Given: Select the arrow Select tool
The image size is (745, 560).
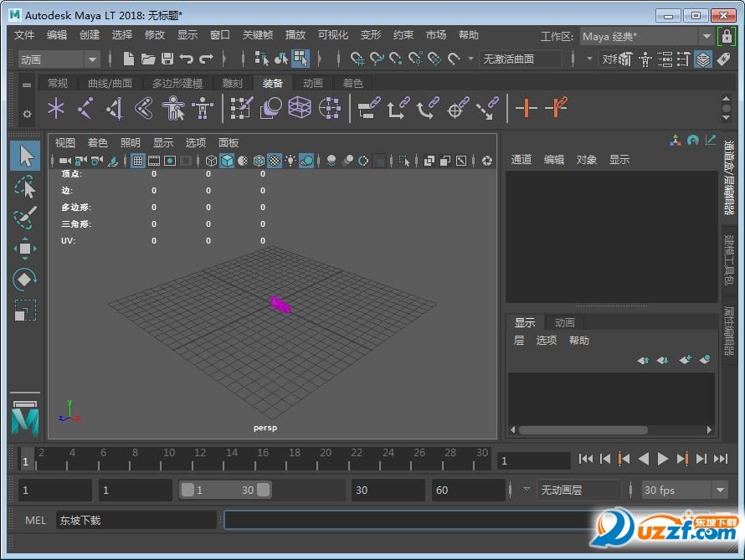Looking at the screenshot, I should (x=26, y=156).
